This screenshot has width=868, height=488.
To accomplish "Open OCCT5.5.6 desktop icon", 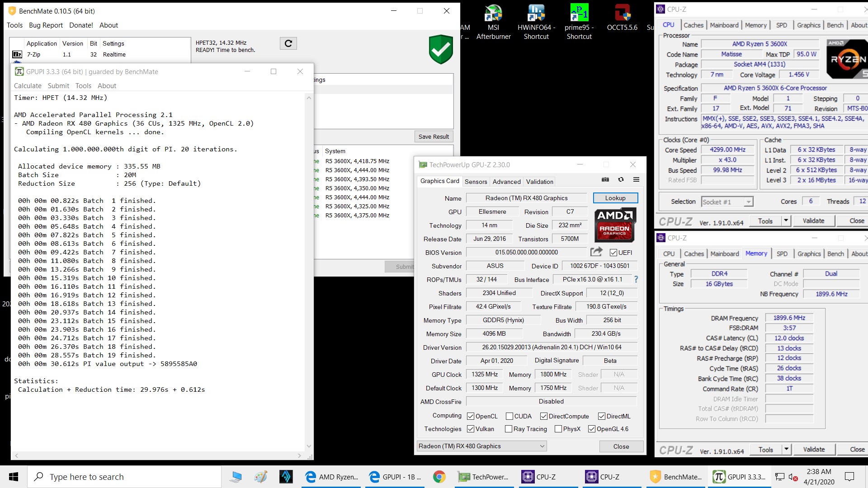I will click(x=622, y=19).
